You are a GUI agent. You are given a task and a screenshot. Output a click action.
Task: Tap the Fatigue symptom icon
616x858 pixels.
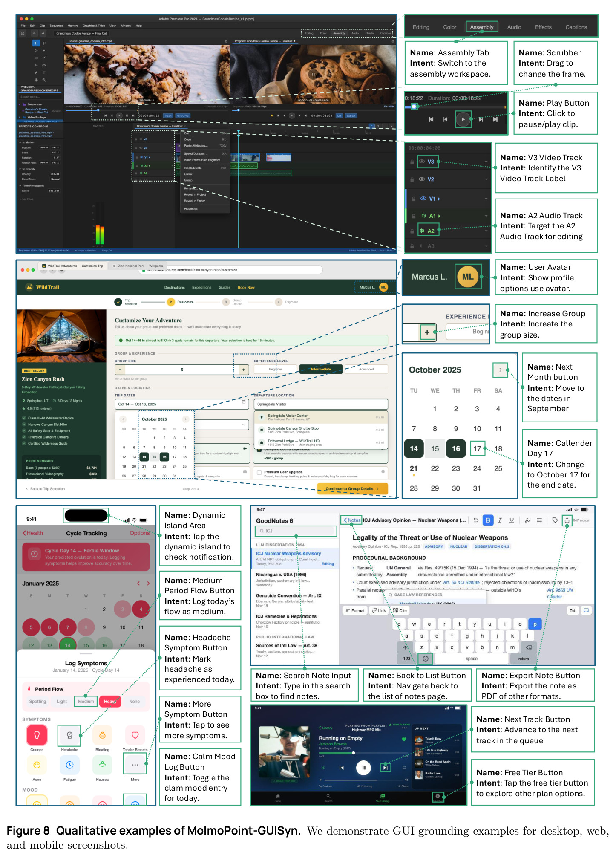click(x=69, y=765)
